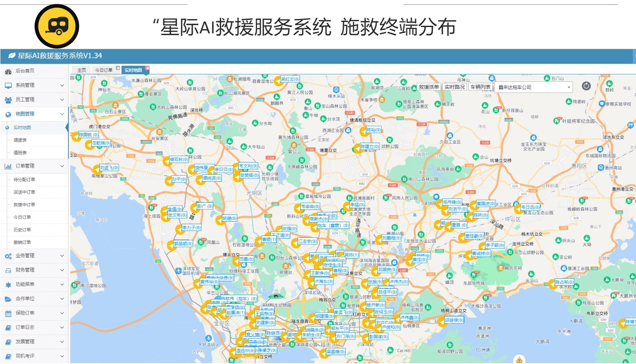Screen dimensions: 636x364
Task: Click the 订单管理 bar chart icon
Action: pos(8,166)
